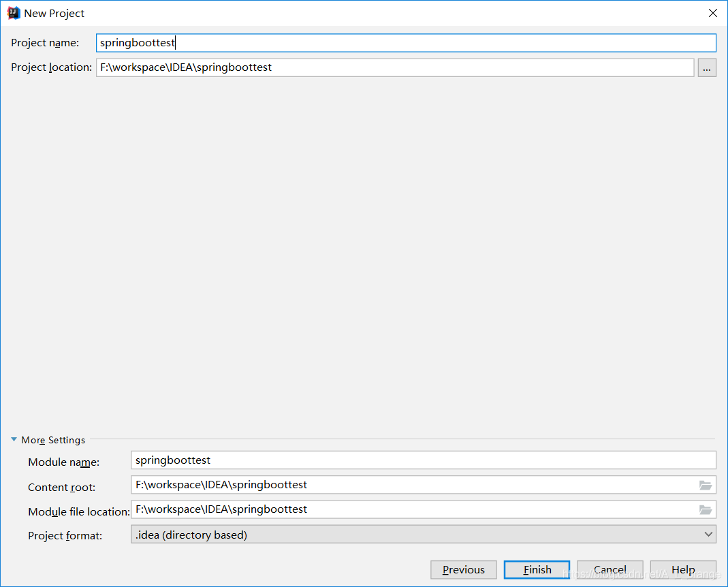Click the Content root label

tap(62, 487)
